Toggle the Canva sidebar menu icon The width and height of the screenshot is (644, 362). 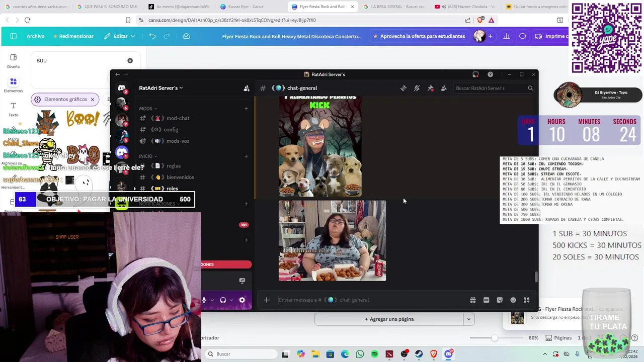click(14, 36)
